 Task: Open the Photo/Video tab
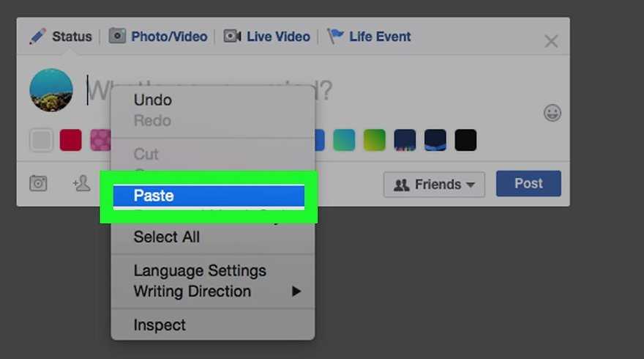158,36
